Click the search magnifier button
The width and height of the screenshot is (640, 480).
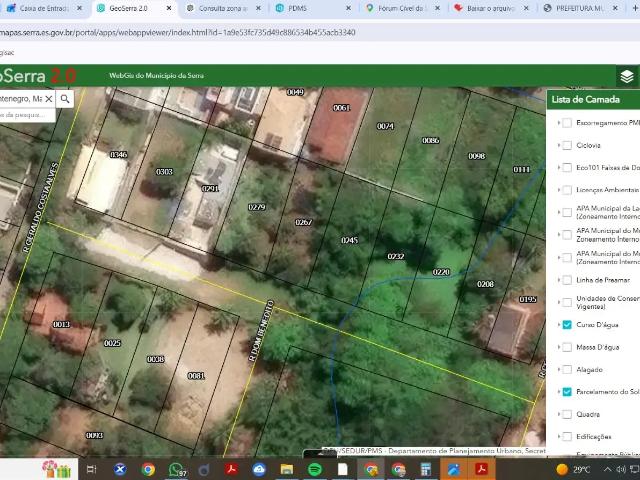(x=65, y=99)
